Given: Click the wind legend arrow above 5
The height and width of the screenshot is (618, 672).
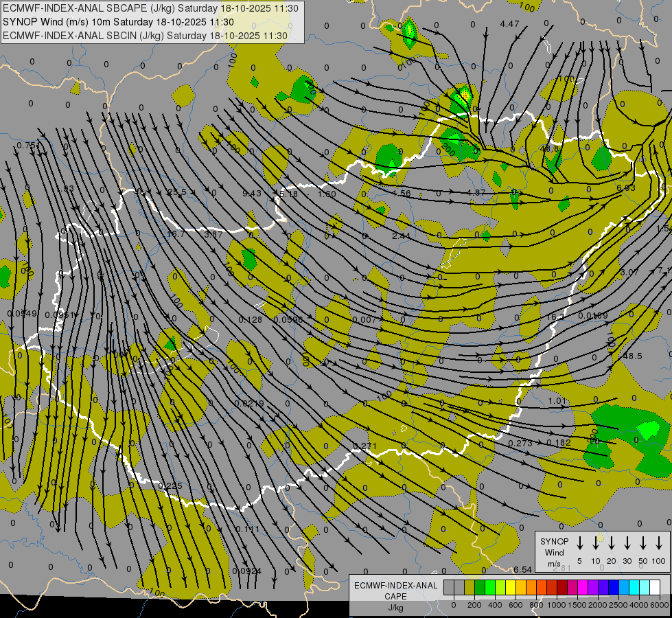Looking at the screenshot, I should (579, 543).
